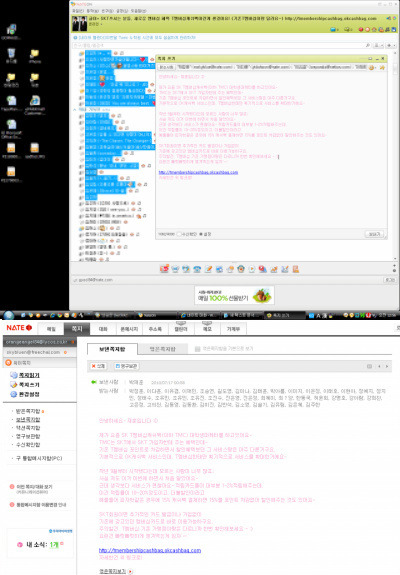Click the play button icon in NateOn's toolbar

[x=252, y=269]
